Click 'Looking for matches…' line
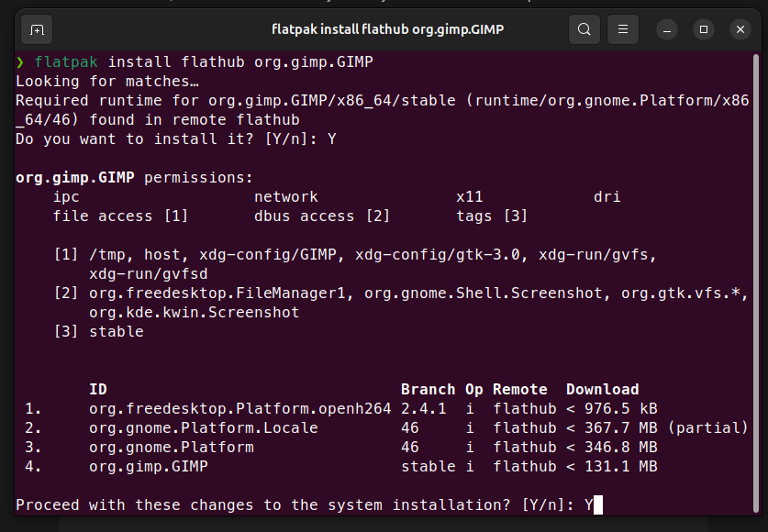 point(107,82)
